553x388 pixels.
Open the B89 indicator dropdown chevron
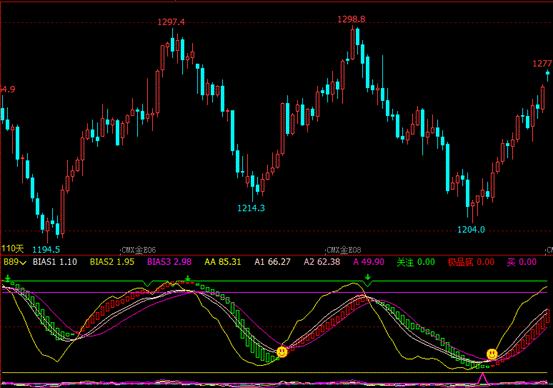[x=23, y=262]
